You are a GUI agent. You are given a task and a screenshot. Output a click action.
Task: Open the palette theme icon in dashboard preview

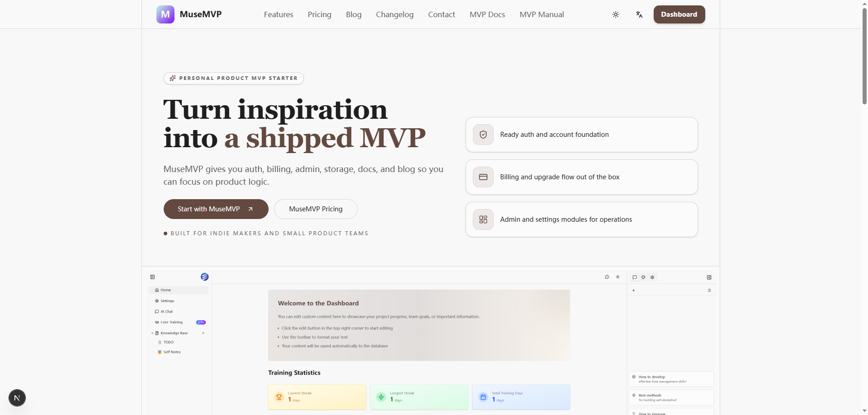(643, 277)
